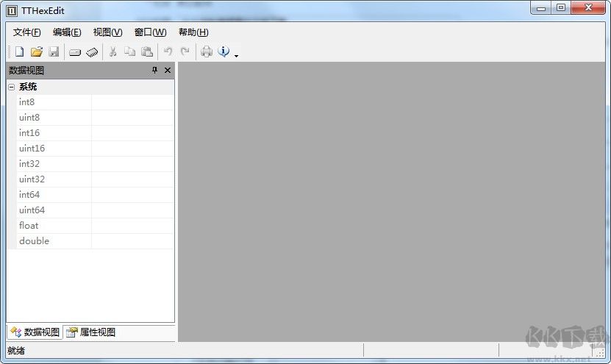The height and width of the screenshot is (364, 611).
Task: Paste with the clipboard toolbar icon
Action: 147,51
